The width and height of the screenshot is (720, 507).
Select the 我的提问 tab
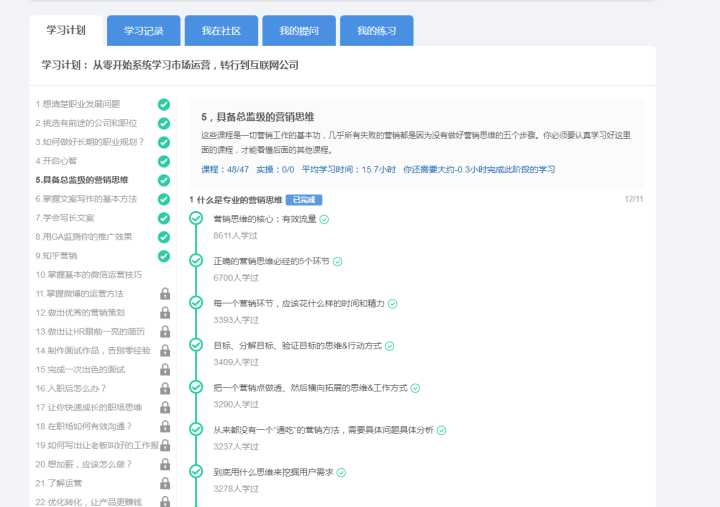(298, 31)
